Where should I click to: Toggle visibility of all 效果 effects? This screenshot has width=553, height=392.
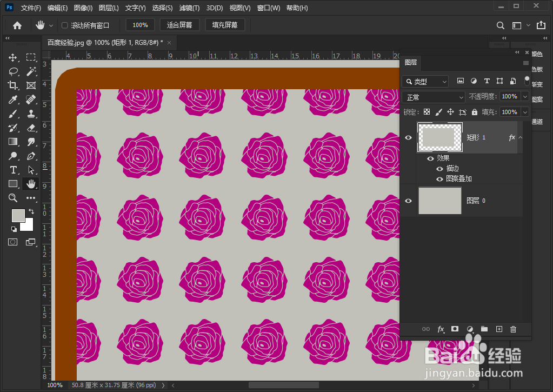click(430, 158)
